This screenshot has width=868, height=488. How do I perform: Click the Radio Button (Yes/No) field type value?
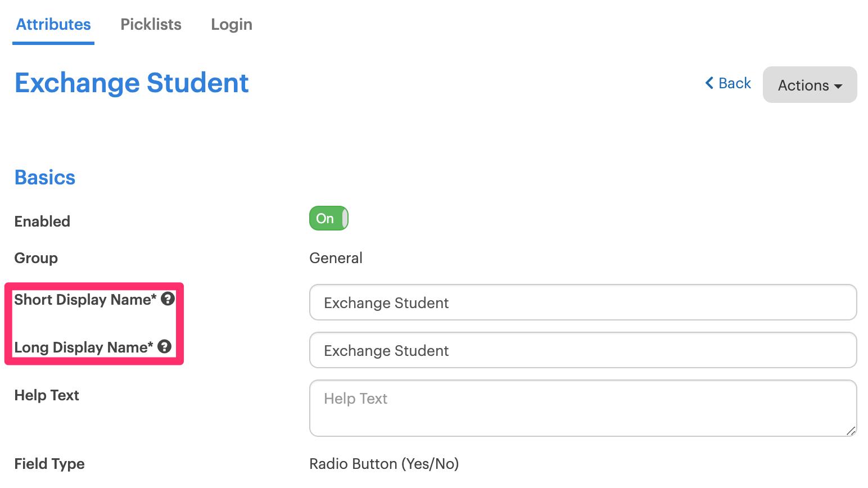pos(384,464)
